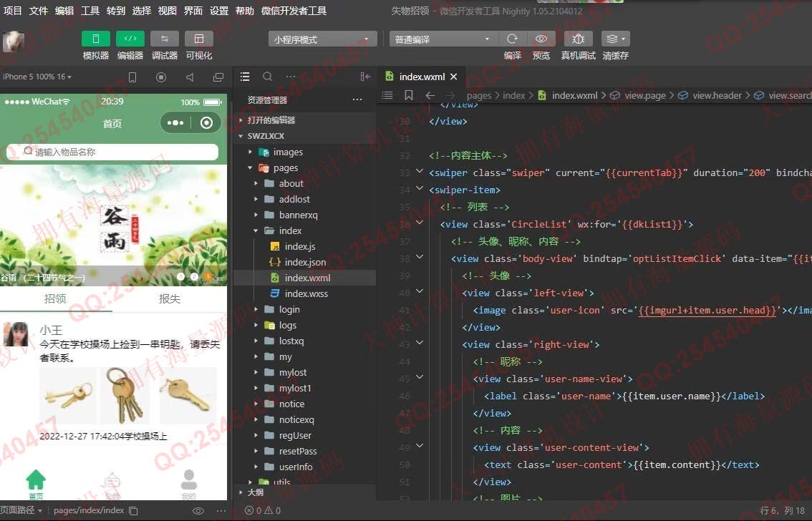Click the editor navigate back arrow

tap(430, 95)
